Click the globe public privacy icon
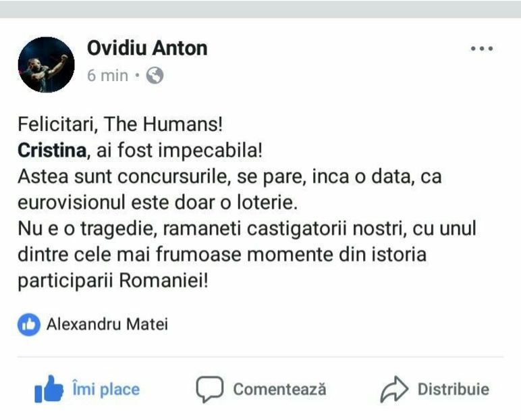 tap(155, 76)
